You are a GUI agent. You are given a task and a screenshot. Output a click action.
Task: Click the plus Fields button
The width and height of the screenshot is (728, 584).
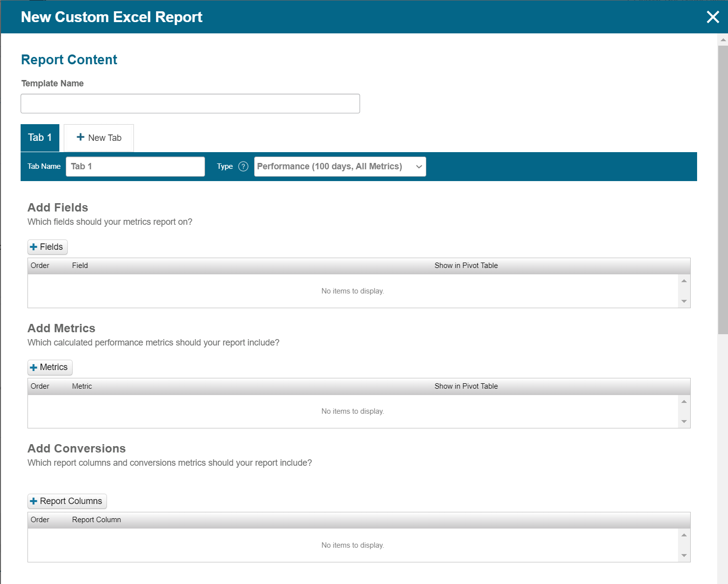47,247
